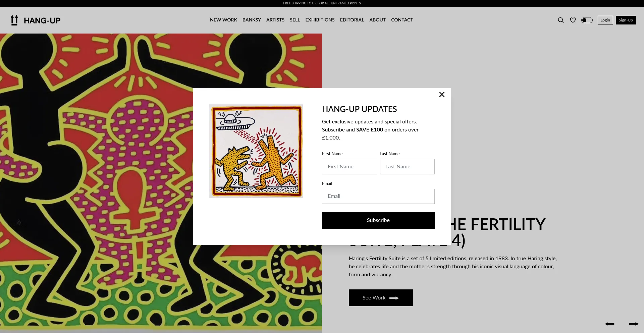Click the See Work button
644x333 pixels.
[x=381, y=298]
